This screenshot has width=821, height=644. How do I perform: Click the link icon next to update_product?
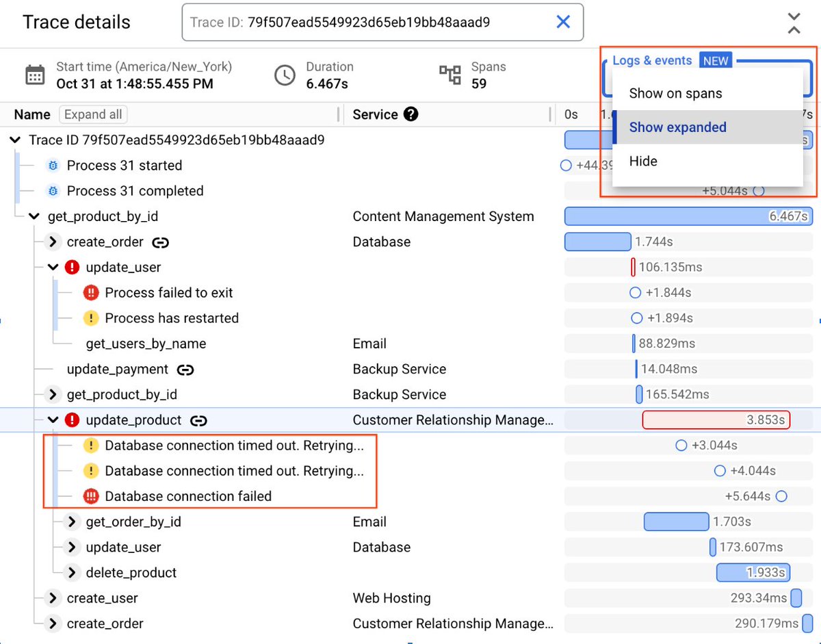pyautogui.click(x=198, y=420)
